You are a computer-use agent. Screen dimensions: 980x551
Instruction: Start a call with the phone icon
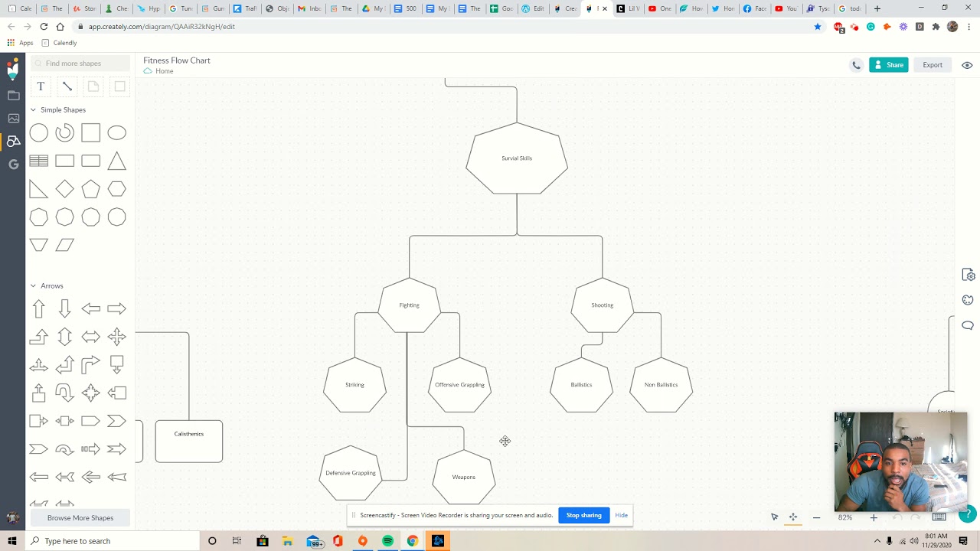[x=856, y=65]
